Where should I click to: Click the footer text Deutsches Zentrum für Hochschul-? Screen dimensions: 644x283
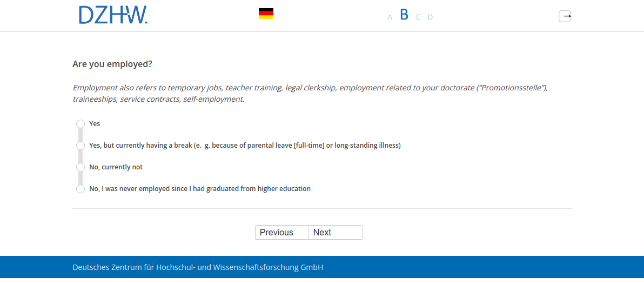point(198,267)
